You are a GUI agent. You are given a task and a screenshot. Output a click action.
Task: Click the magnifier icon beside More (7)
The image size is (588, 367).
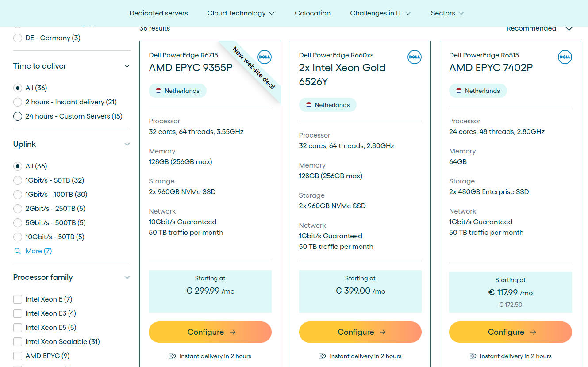(x=18, y=251)
